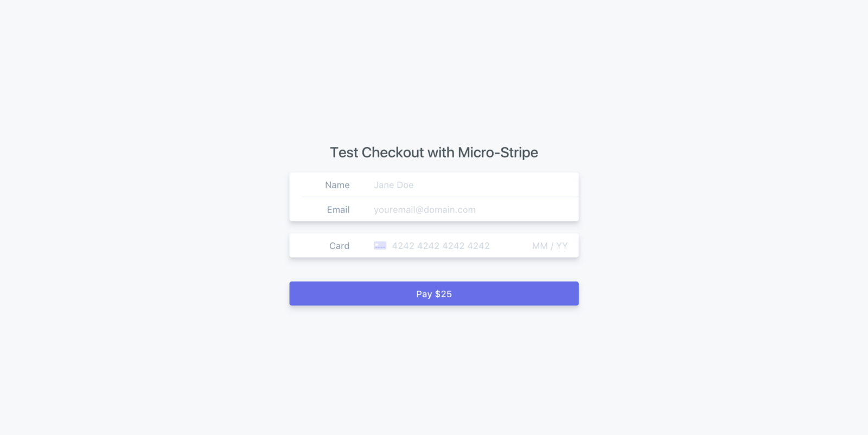Click the word Micro-Stripe in the heading

click(x=497, y=152)
